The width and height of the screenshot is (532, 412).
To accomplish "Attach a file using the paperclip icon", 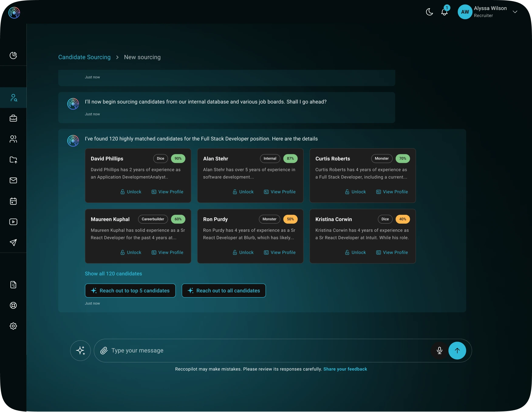I will point(104,350).
